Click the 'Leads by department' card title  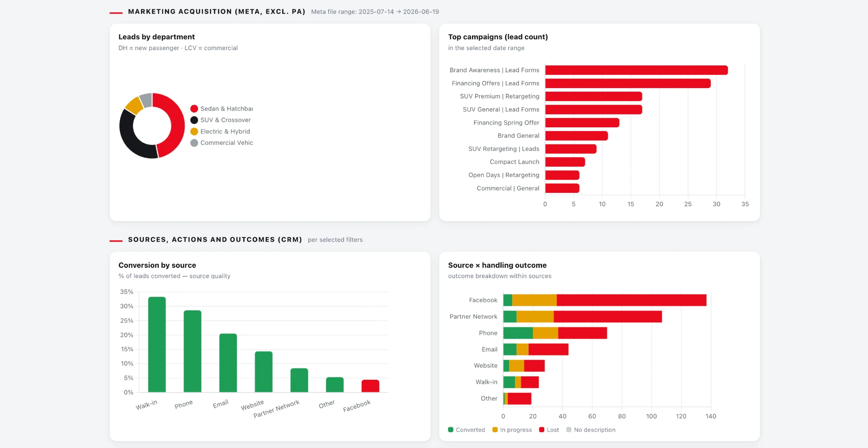point(156,37)
